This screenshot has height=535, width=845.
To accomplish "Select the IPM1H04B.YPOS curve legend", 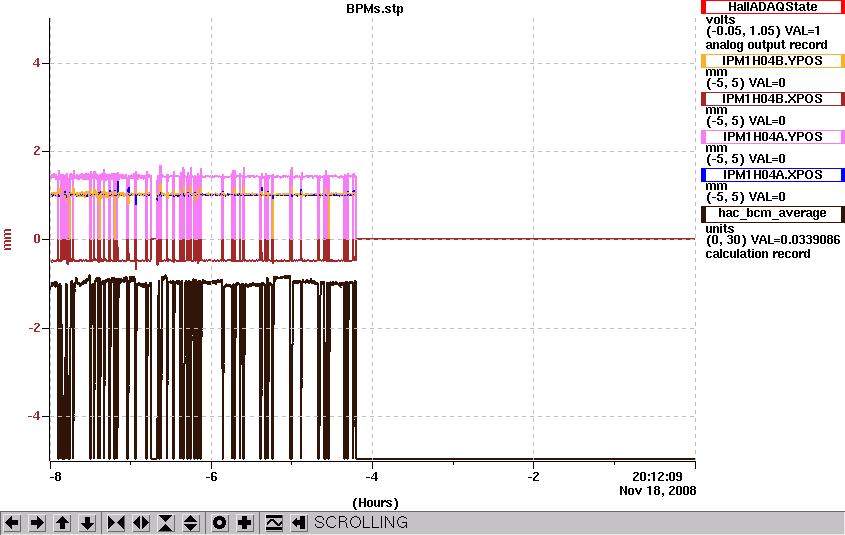I will click(772, 61).
